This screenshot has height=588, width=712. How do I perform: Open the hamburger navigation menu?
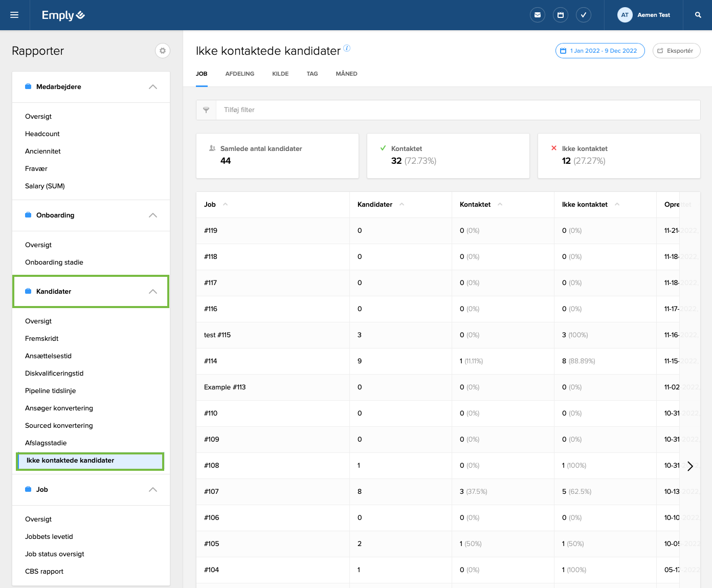click(x=14, y=15)
